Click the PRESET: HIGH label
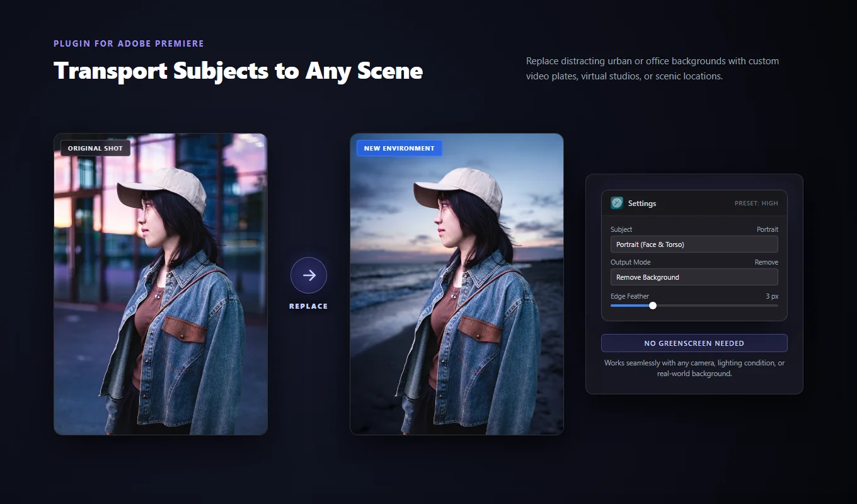Image resolution: width=857 pixels, height=504 pixels. coord(756,203)
